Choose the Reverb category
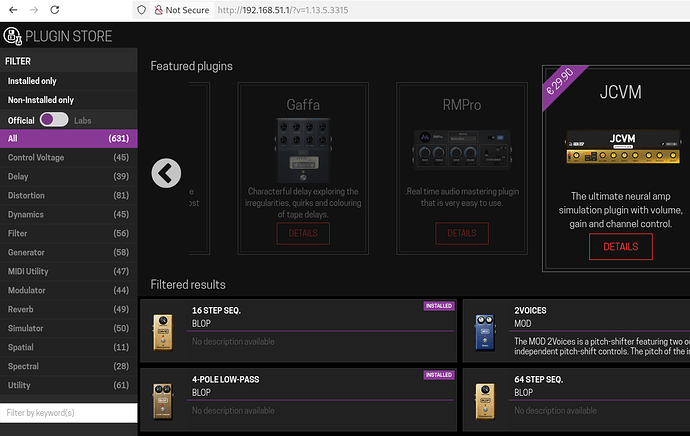The height and width of the screenshot is (436, 690). (x=68, y=309)
